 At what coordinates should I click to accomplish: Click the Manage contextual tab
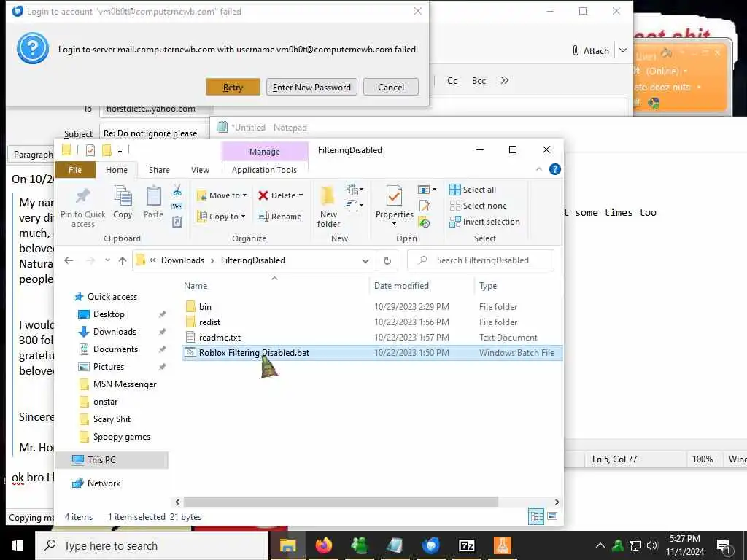265,152
